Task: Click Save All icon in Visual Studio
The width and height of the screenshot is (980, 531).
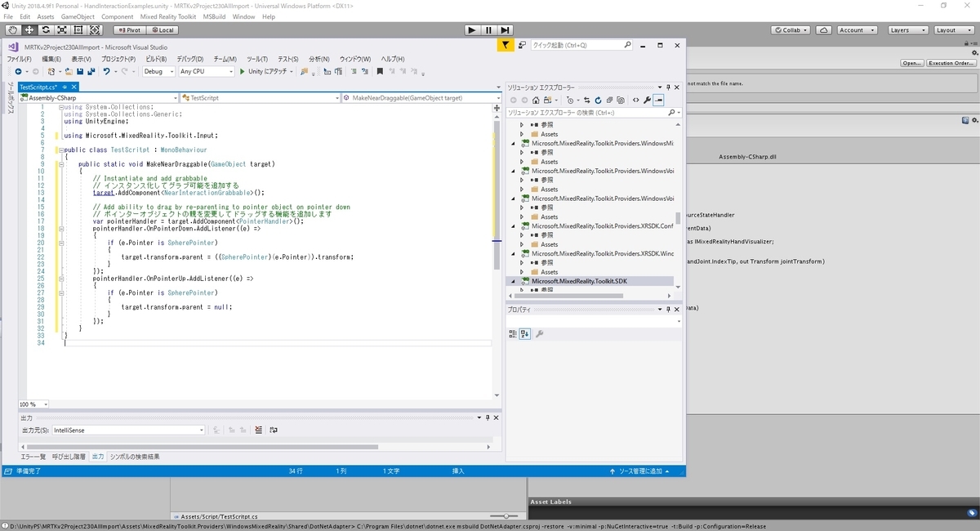Action: [91, 72]
